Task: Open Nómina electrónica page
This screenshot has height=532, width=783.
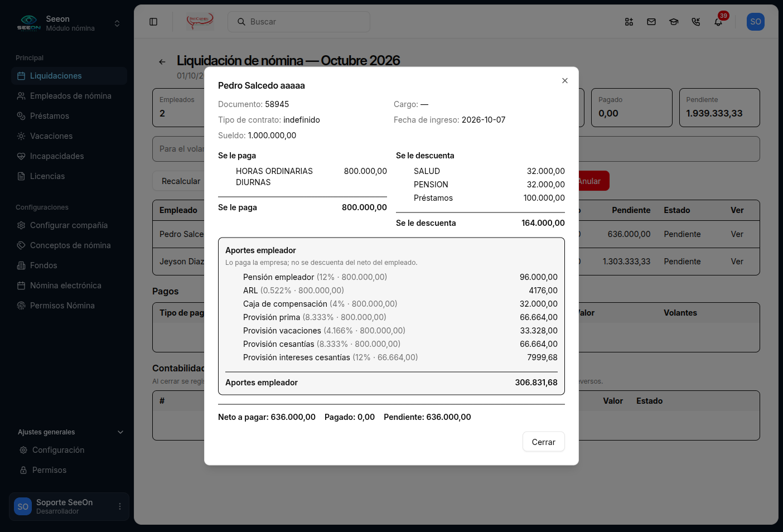Action: 69,286
